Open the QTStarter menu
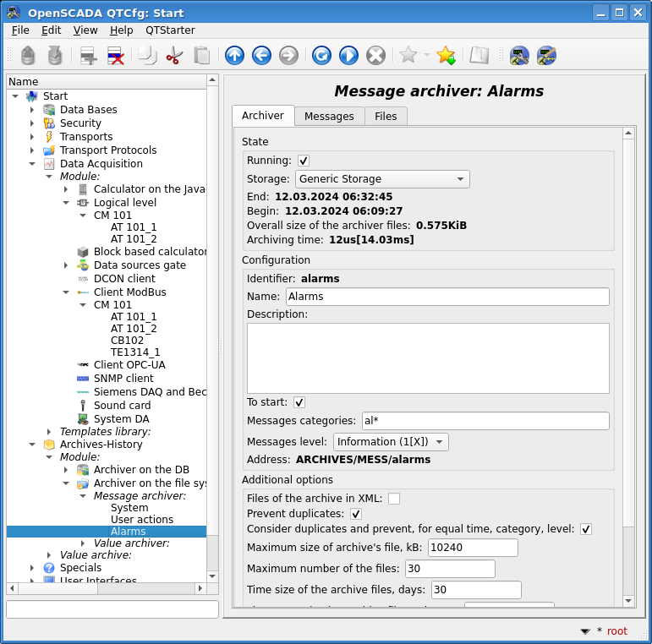The height and width of the screenshot is (644, 652). tap(170, 30)
